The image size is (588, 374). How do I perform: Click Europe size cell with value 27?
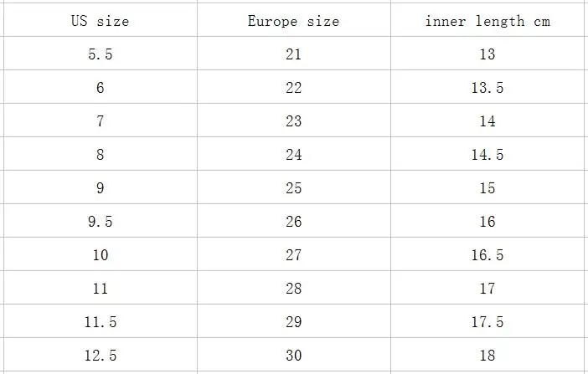tap(293, 255)
